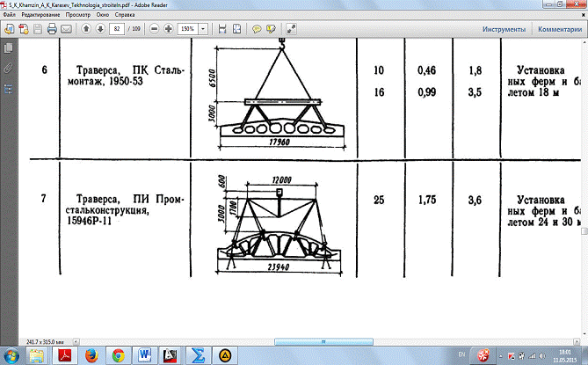Go to next page with down arrow
The image size is (588, 365).
tap(101, 29)
